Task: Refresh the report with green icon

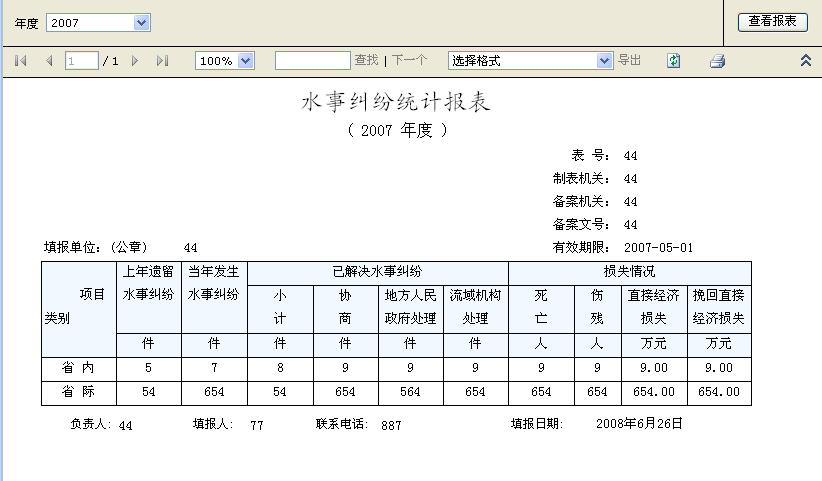Action: pyautogui.click(x=674, y=61)
